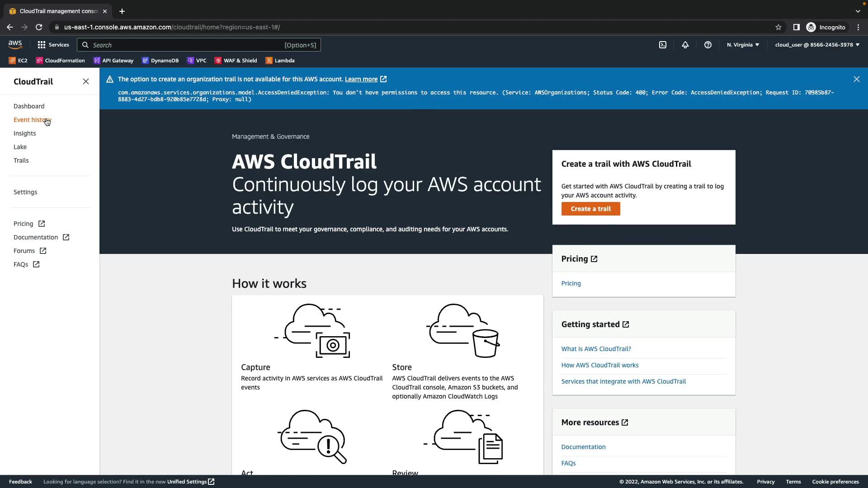Screen dimensions: 868x488
Task: Open the Lambda shortcut in the favorites bar
Action: coord(280,61)
